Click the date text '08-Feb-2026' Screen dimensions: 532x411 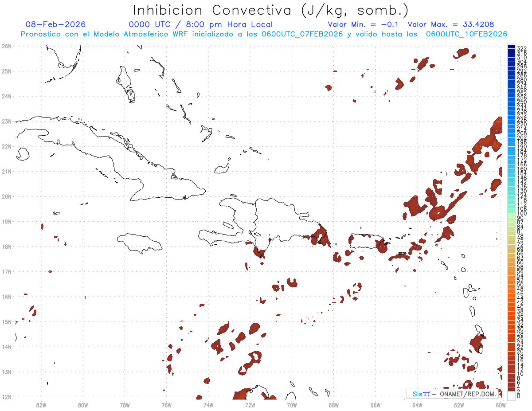coord(56,24)
